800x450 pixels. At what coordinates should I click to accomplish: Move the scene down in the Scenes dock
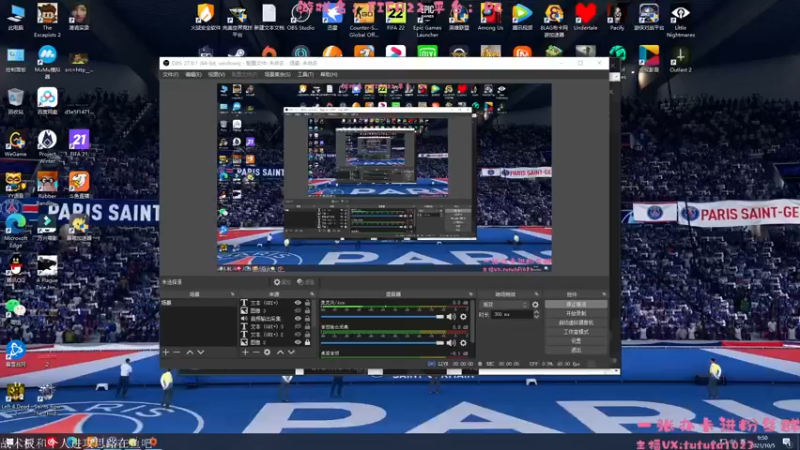point(201,352)
